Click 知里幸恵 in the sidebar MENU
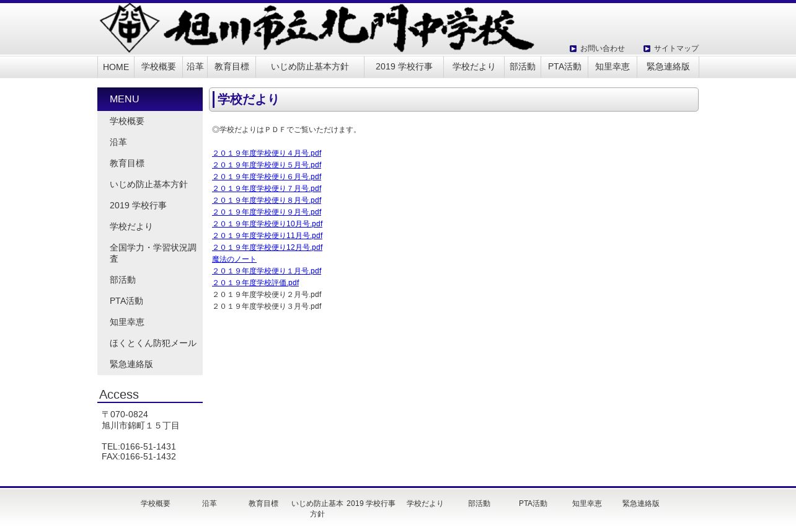796x532 pixels. coord(150,322)
